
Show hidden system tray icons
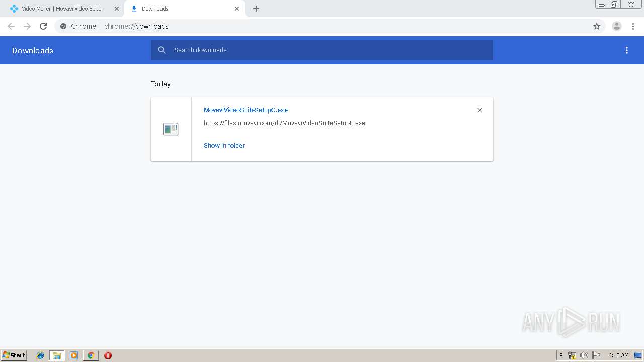point(561,355)
